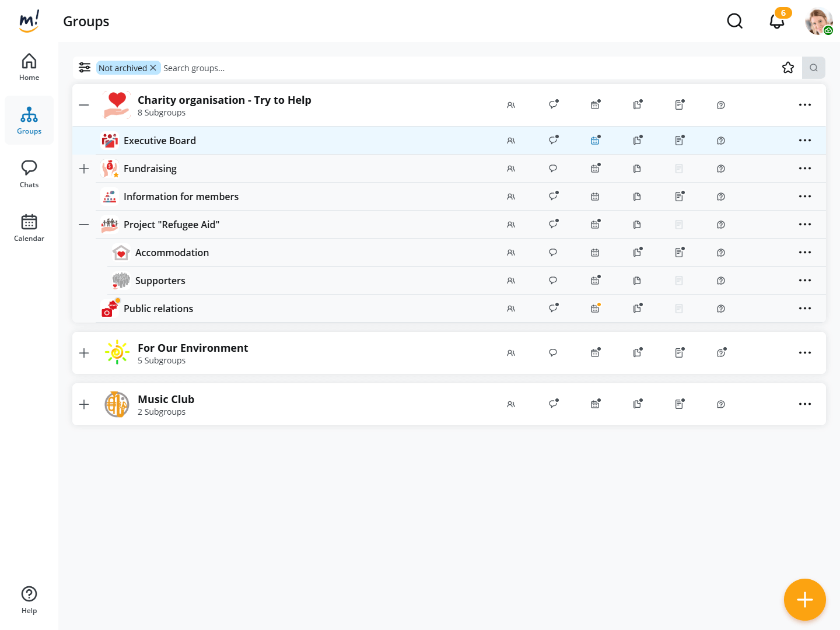The image size is (840, 630).
Task: Open the help icon for For Our Environment
Action: pos(721,353)
